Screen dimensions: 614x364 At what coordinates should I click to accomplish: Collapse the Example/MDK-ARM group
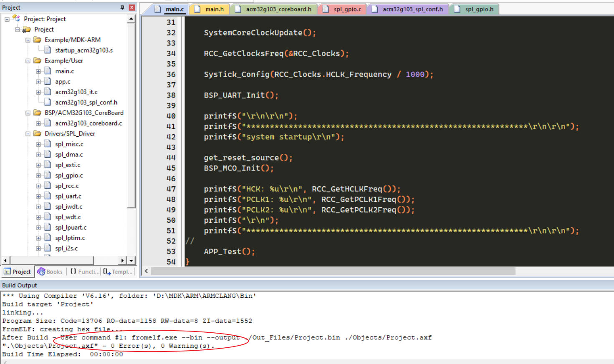click(28, 40)
